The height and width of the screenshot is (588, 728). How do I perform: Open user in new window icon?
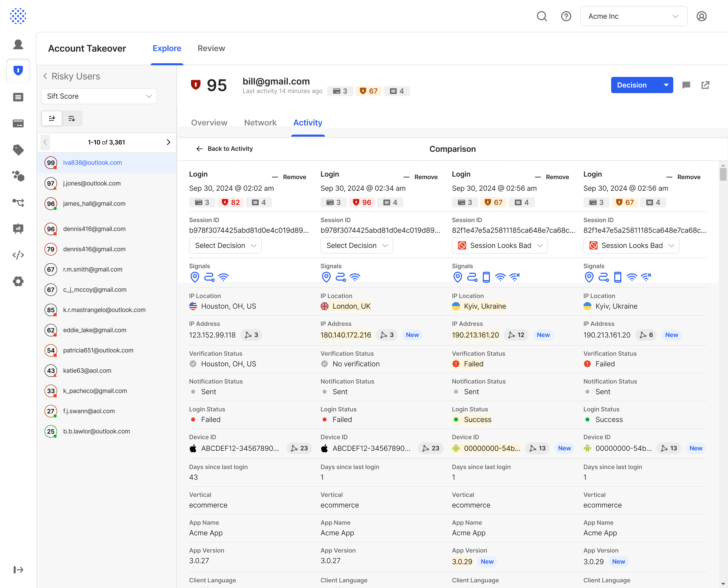tap(705, 85)
